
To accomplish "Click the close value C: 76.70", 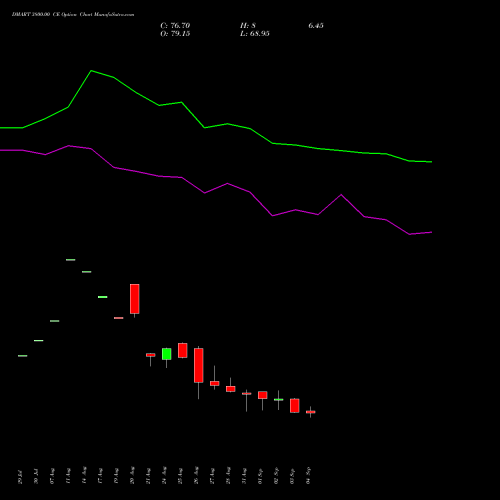I will [175, 26].
